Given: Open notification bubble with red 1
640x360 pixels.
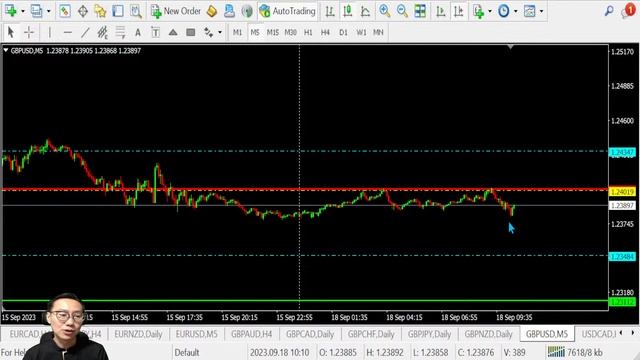Looking at the screenshot, I should pyautogui.click(x=629, y=10).
